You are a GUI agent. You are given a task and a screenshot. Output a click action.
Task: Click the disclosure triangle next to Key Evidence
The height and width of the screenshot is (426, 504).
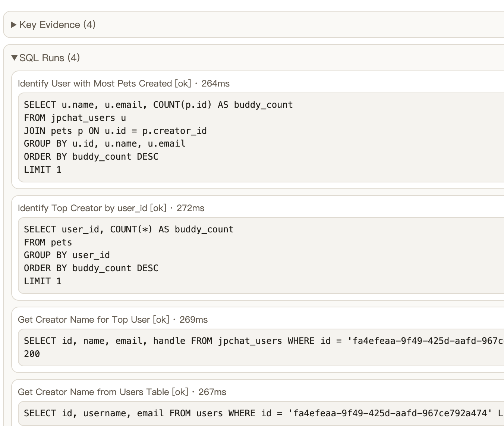point(14,25)
